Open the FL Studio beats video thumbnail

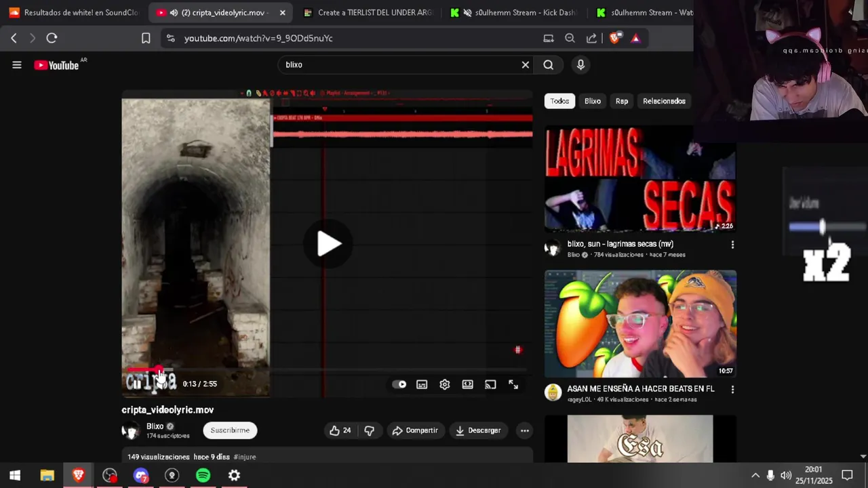[x=640, y=324]
